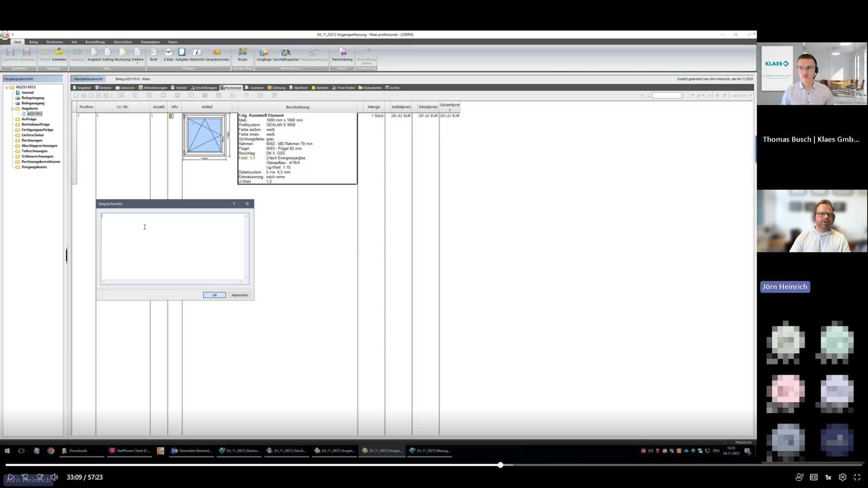
Task: Click the Transferbeleg import icon
Action: click(x=342, y=54)
